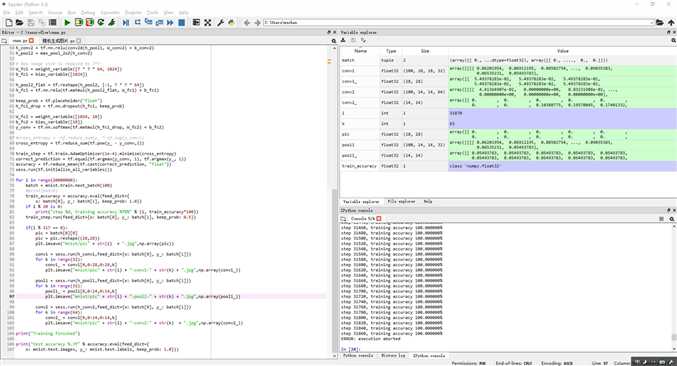Image resolution: width=677 pixels, height=366 pixels.
Task: Run current cell
Action: tap(79, 22)
